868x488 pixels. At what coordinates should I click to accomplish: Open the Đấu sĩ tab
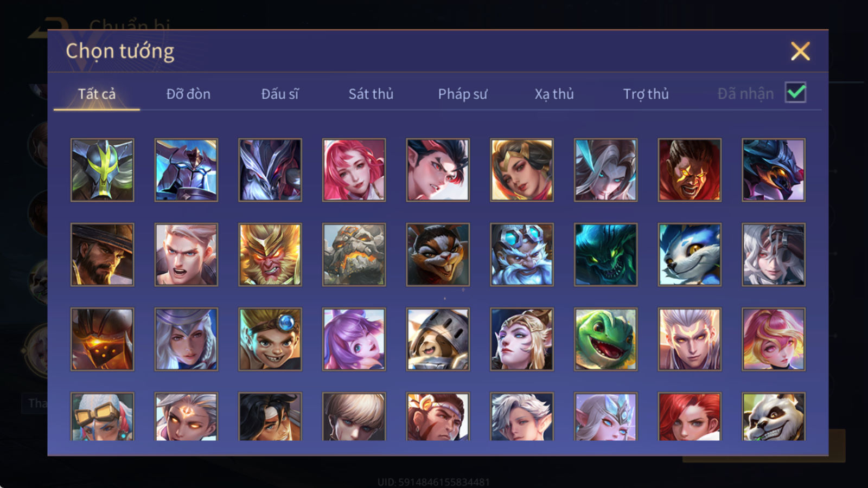[279, 94]
